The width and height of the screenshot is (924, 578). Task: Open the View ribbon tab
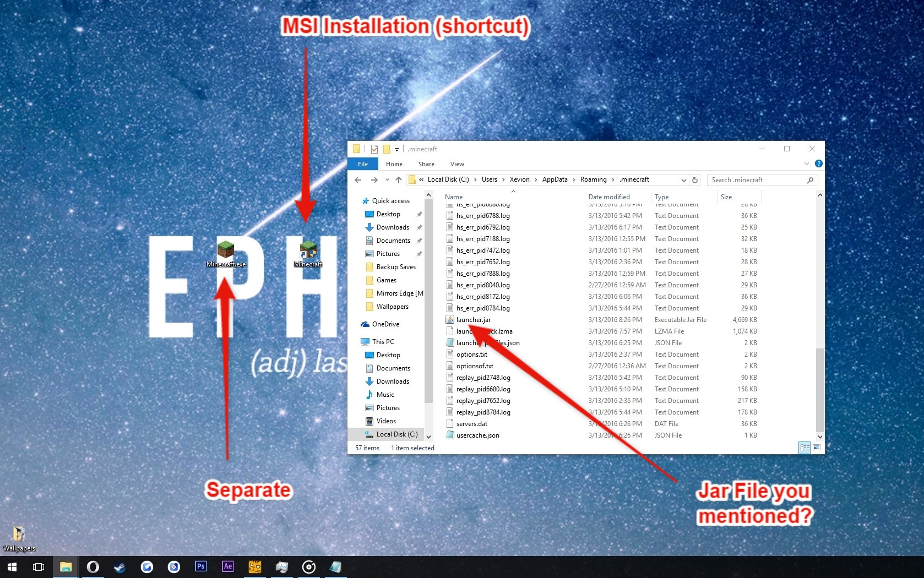457,164
